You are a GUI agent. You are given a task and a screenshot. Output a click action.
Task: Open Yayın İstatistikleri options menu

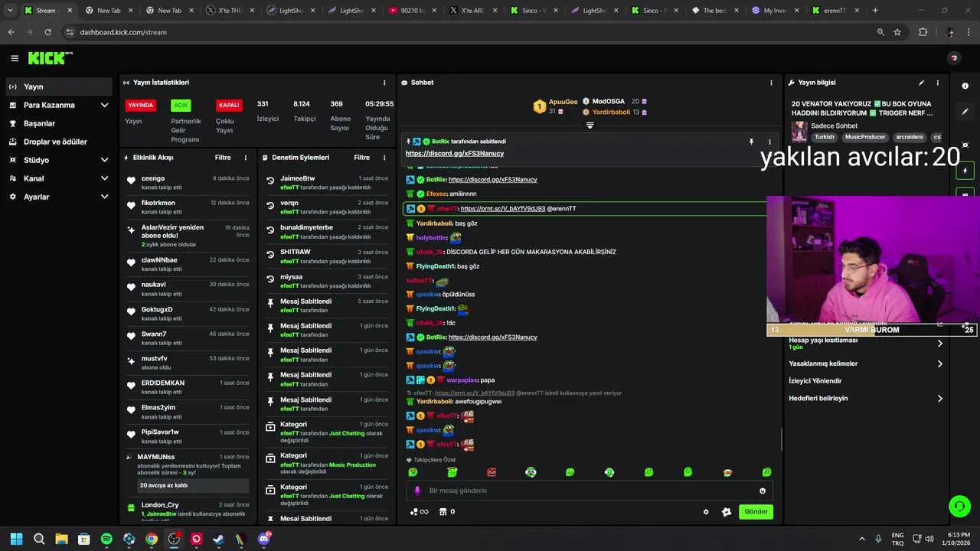click(384, 83)
